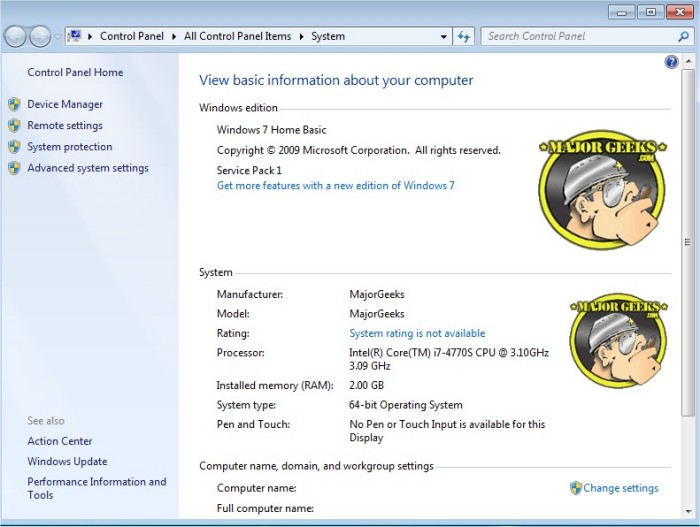Click the Forward navigation arrow button
The height and width of the screenshot is (527, 700).
click(x=40, y=37)
